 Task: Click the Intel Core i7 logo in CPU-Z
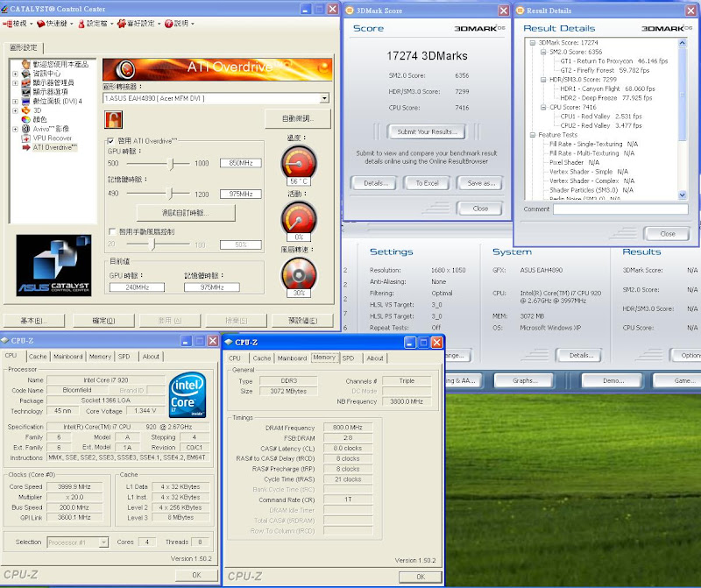coord(188,394)
